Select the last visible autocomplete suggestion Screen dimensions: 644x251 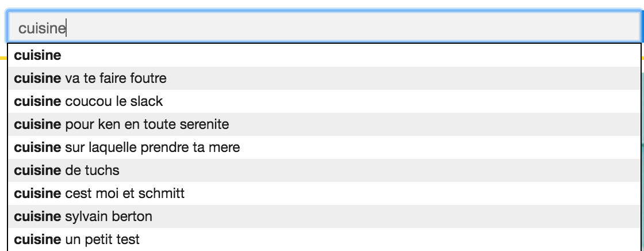[x=76, y=239]
